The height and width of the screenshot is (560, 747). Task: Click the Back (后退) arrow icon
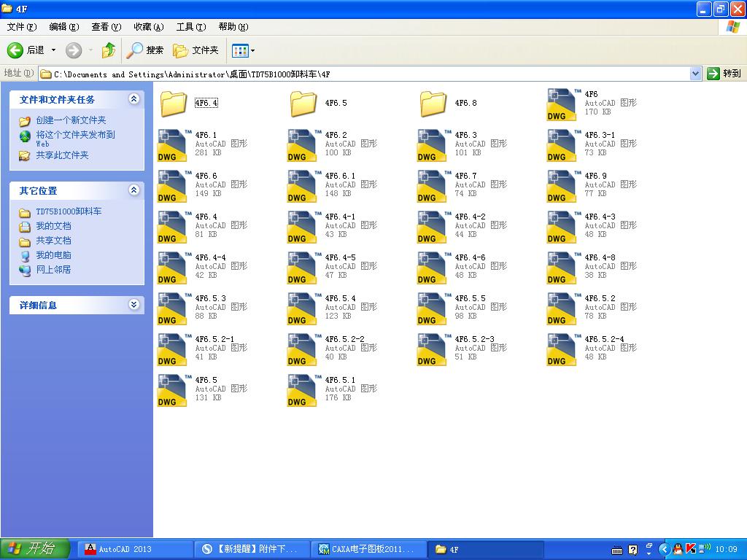[x=15, y=50]
